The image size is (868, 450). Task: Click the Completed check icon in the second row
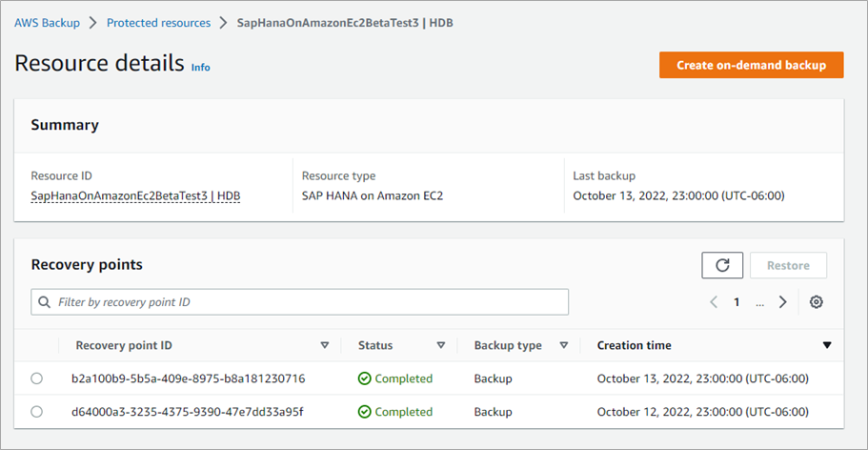[x=365, y=412]
